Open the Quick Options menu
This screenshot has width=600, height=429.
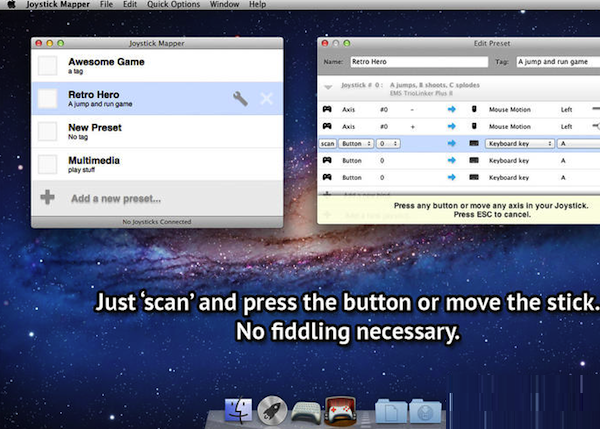tap(173, 4)
